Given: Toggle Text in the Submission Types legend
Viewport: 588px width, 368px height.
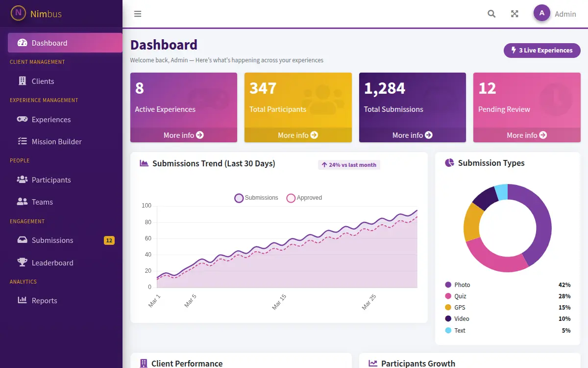Looking at the screenshot, I should (508, 330).
